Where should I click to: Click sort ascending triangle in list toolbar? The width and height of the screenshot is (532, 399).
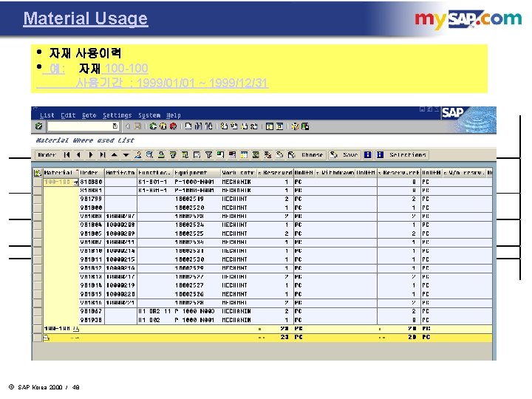click(x=115, y=154)
